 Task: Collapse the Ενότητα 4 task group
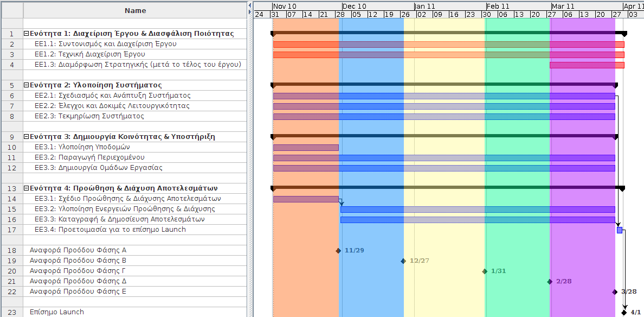click(27, 188)
